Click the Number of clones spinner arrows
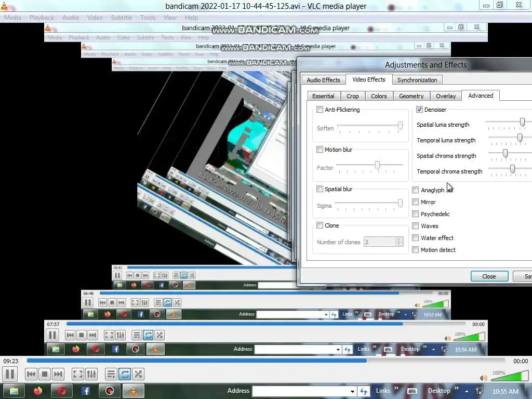The height and width of the screenshot is (399, 532). click(399, 242)
